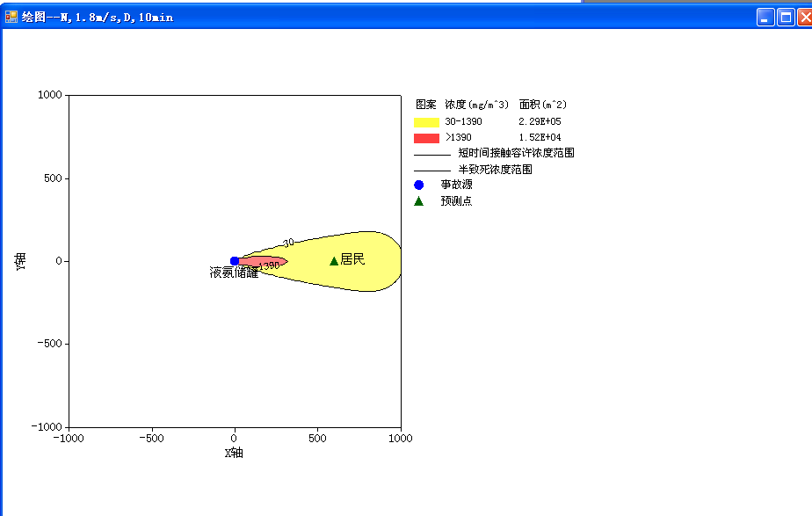Click the 预测点 legend text
Screen dimensions: 812x516
coord(456,201)
